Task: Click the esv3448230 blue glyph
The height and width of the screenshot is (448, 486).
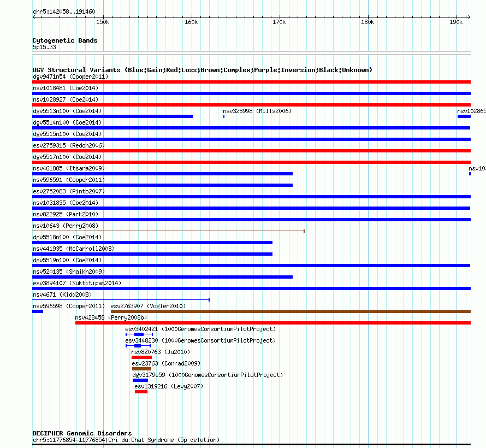Action: click(x=138, y=346)
